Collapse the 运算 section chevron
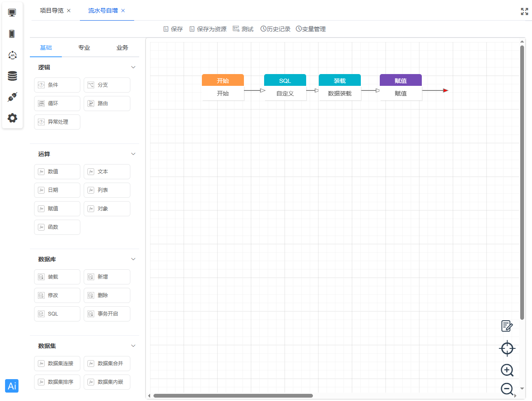This screenshot has width=532, height=401. coord(133,154)
